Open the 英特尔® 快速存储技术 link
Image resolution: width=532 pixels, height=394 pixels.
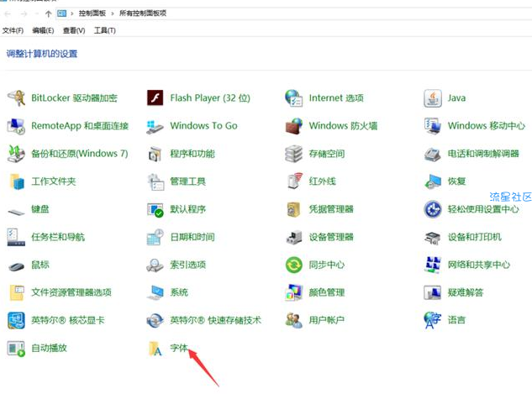(216, 320)
